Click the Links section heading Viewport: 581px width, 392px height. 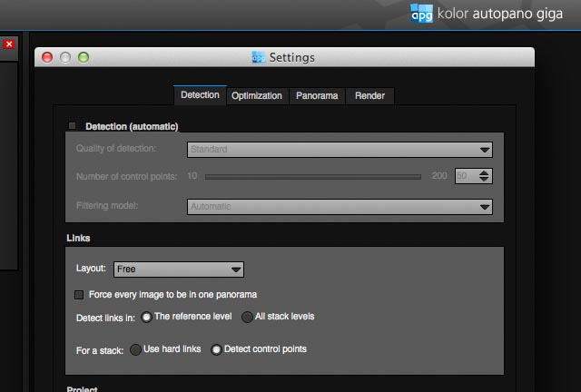(78, 239)
